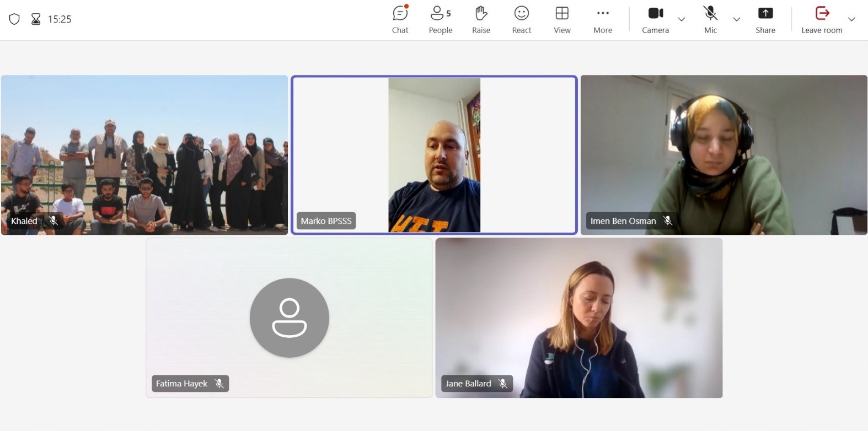Viewport: 868px width, 431px height.
Task: Click the meeting timer hourglass icon
Action: pos(36,19)
